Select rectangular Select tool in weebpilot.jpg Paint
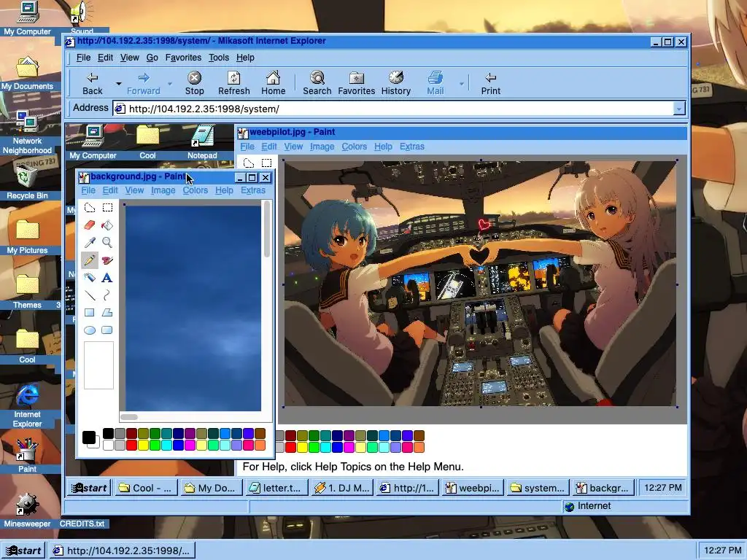This screenshot has width=747, height=560. point(267,163)
